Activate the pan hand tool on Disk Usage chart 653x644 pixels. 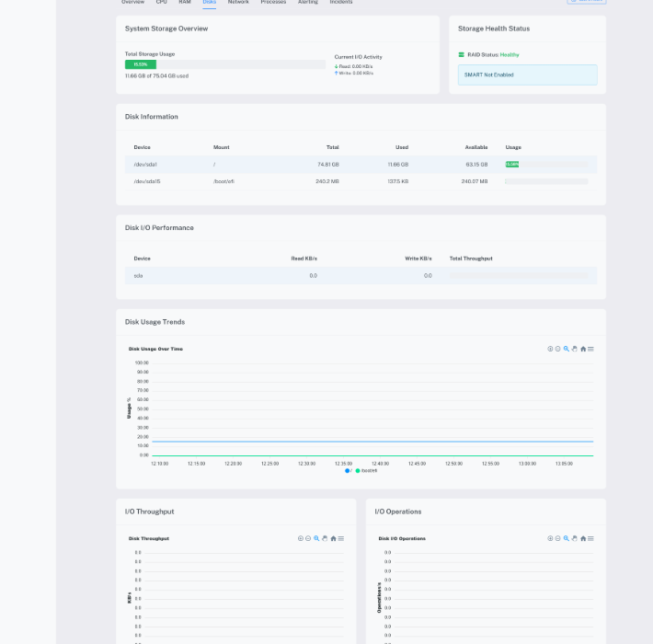click(574, 349)
